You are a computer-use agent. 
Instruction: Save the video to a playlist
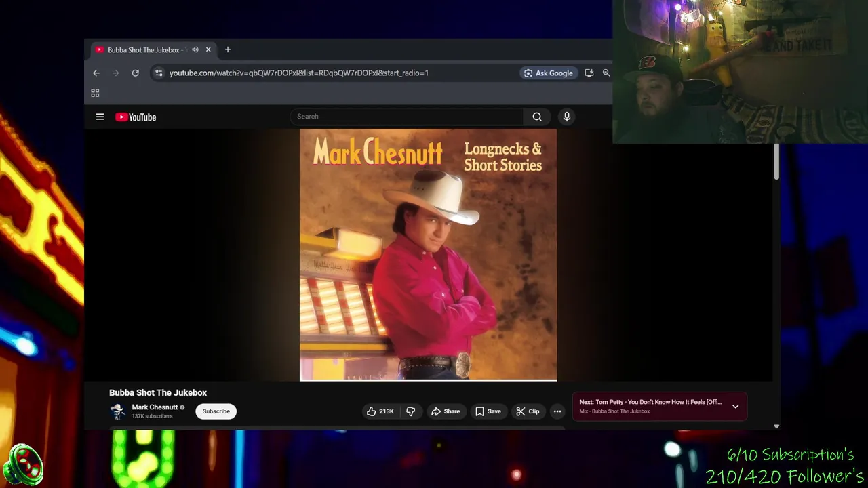click(488, 411)
